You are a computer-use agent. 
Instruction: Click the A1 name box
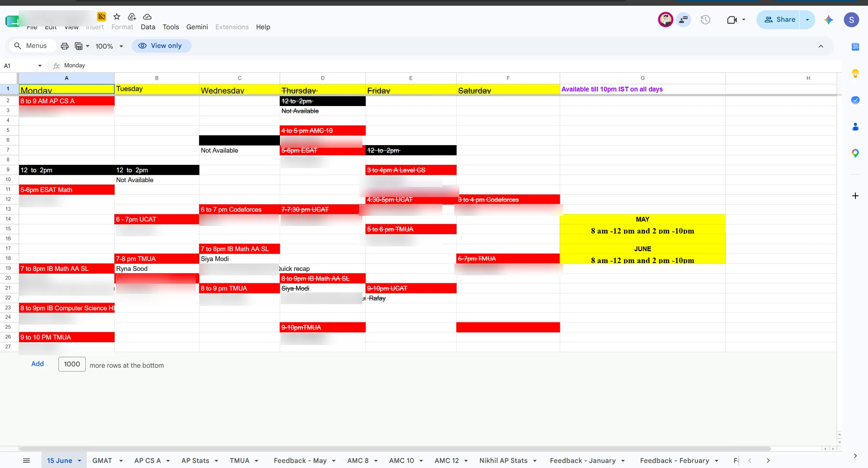18,66
